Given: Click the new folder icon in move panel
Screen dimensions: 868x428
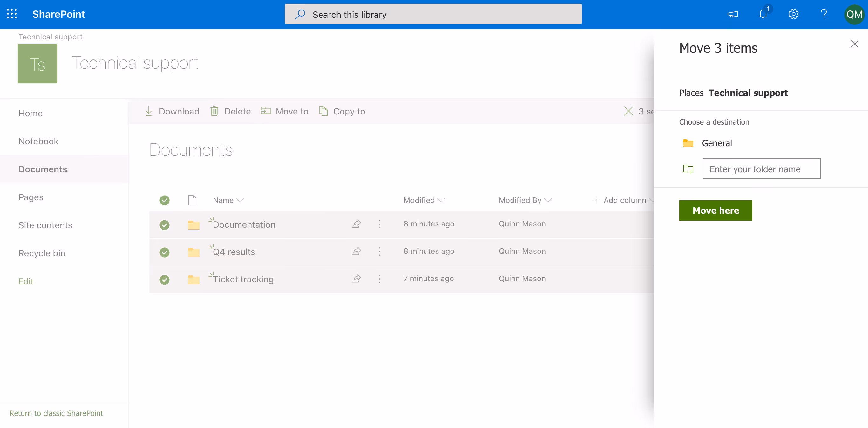Looking at the screenshot, I should [x=688, y=169].
